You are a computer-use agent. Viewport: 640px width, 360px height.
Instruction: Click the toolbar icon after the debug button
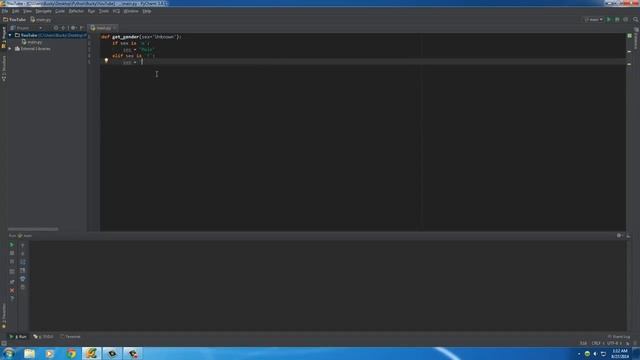point(625,20)
